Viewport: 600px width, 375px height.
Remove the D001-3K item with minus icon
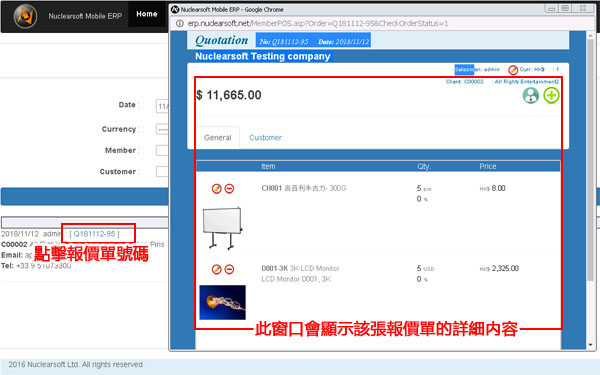tap(229, 269)
